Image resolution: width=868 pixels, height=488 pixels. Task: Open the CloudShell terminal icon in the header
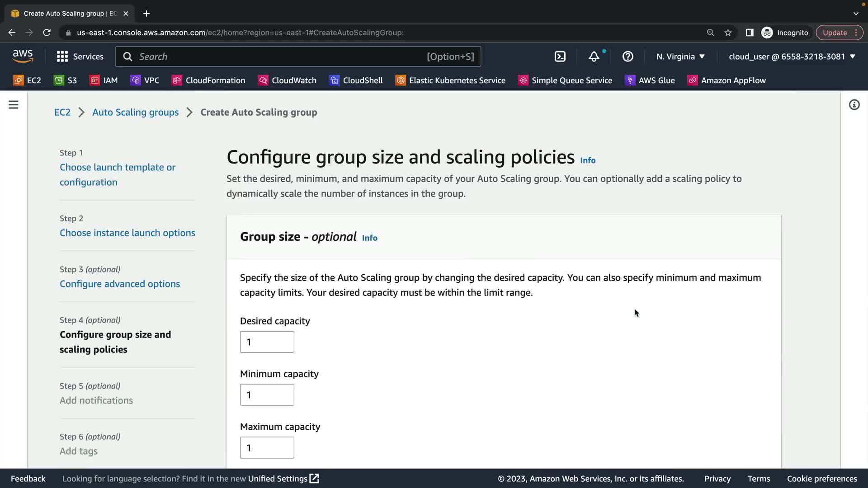(x=560, y=56)
